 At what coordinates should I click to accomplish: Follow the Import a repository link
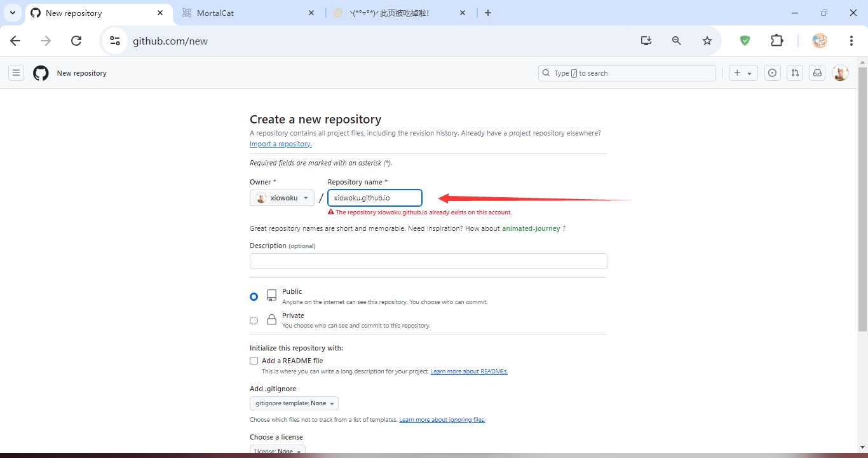pyautogui.click(x=280, y=144)
